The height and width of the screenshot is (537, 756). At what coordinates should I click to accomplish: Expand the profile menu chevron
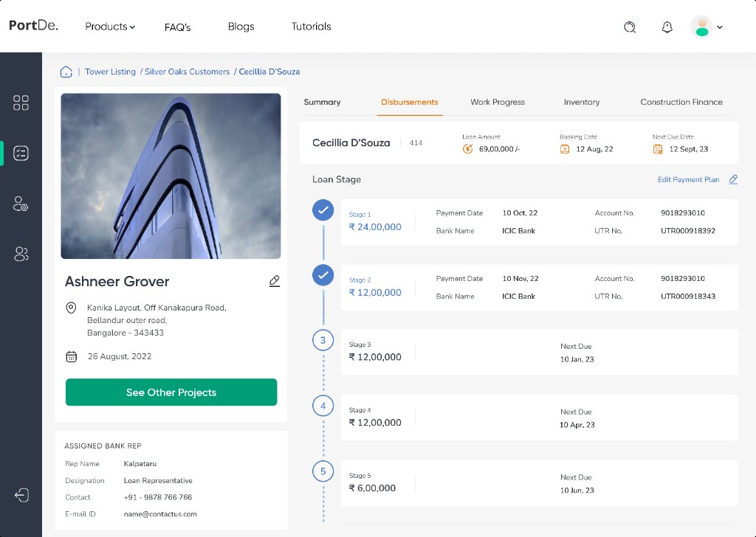click(x=719, y=27)
